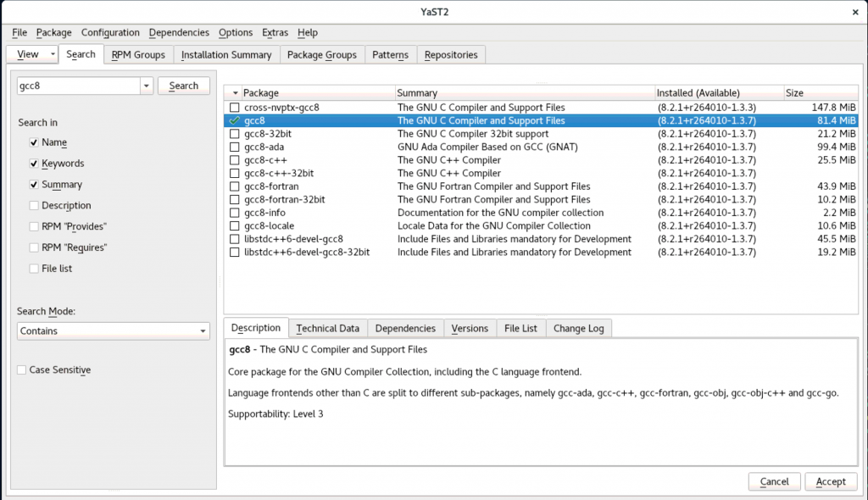This screenshot has width=868, height=500.
Task: Open the View dropdown arrow
Action: tap(53, 54)
